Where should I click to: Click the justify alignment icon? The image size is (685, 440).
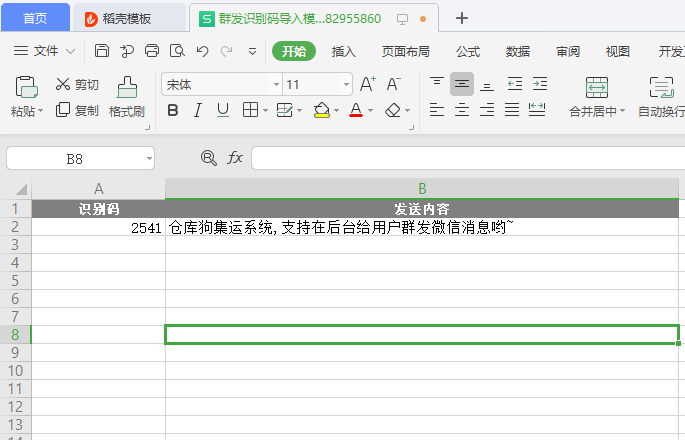[x=512, y=110]
